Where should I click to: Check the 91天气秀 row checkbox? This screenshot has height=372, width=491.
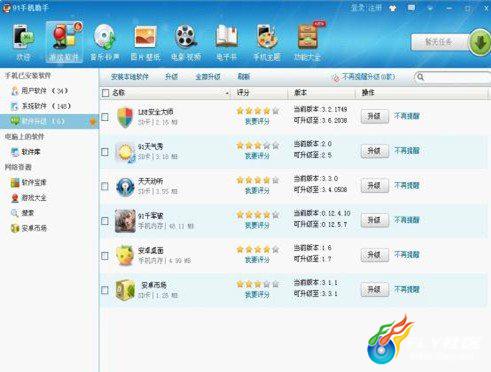(x=105, y=152)
